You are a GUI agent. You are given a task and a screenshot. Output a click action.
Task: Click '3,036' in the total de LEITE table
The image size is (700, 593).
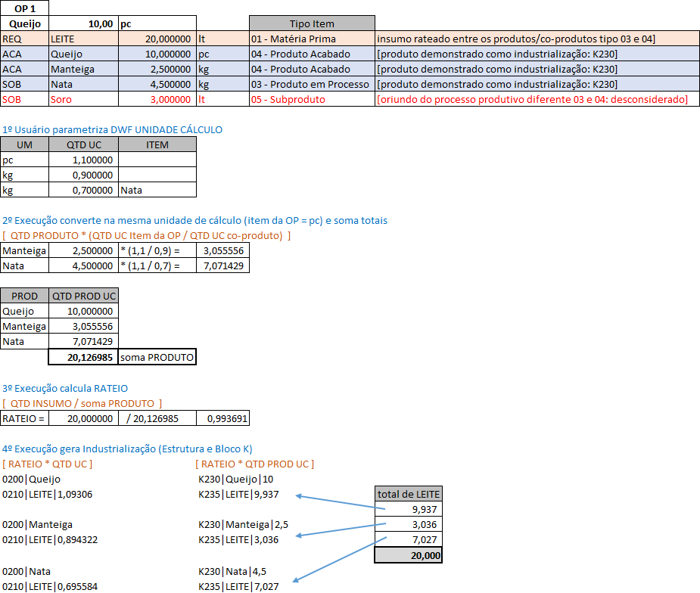[x=408, y=524]
